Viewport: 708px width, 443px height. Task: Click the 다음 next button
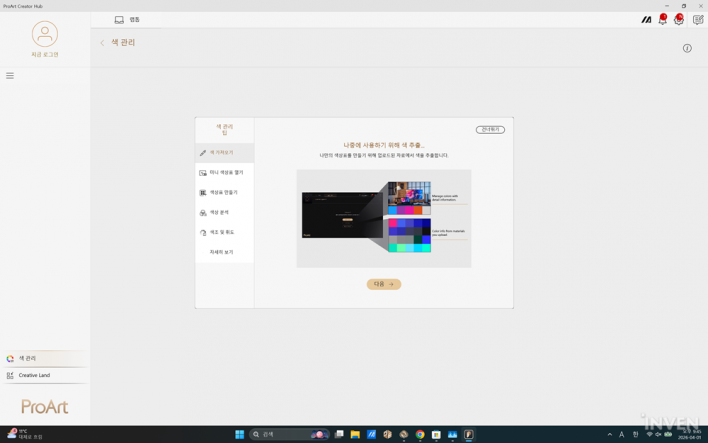[x=383, y=284]
